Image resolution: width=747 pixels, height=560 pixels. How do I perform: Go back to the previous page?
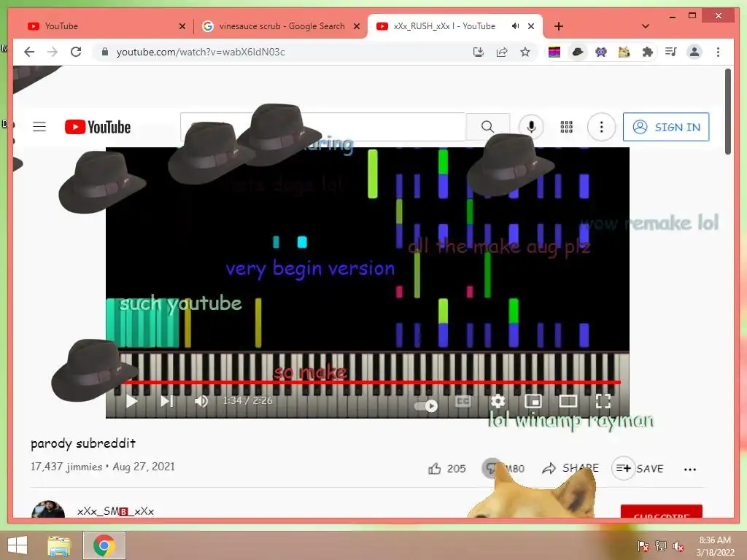click(29, 52)
